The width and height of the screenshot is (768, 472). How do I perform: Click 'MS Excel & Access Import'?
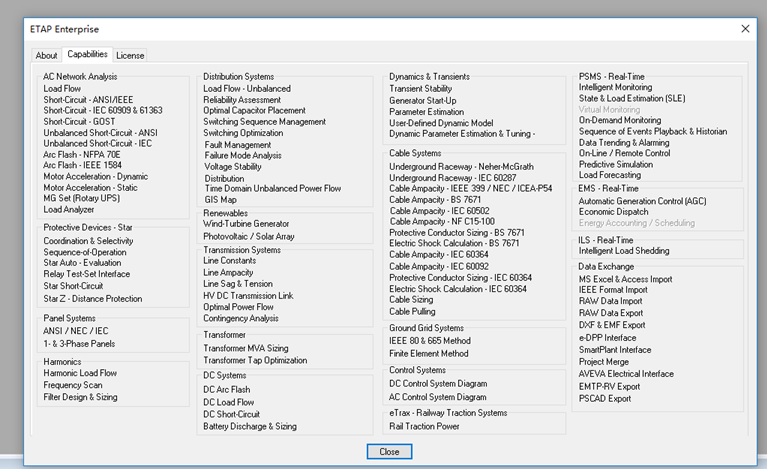click(x=625, y=279)
